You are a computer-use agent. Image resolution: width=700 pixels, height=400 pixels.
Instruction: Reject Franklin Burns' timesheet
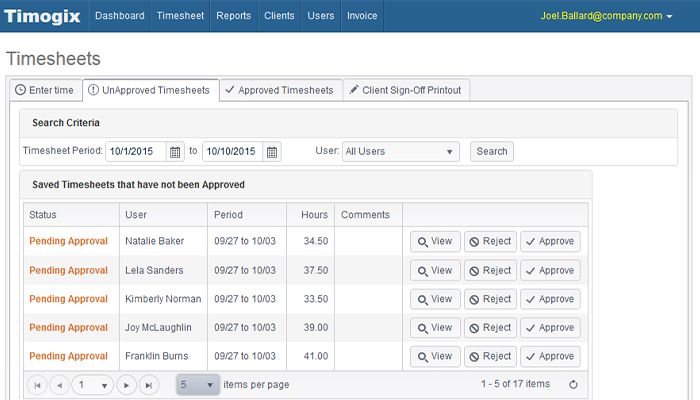pos(490,356)
